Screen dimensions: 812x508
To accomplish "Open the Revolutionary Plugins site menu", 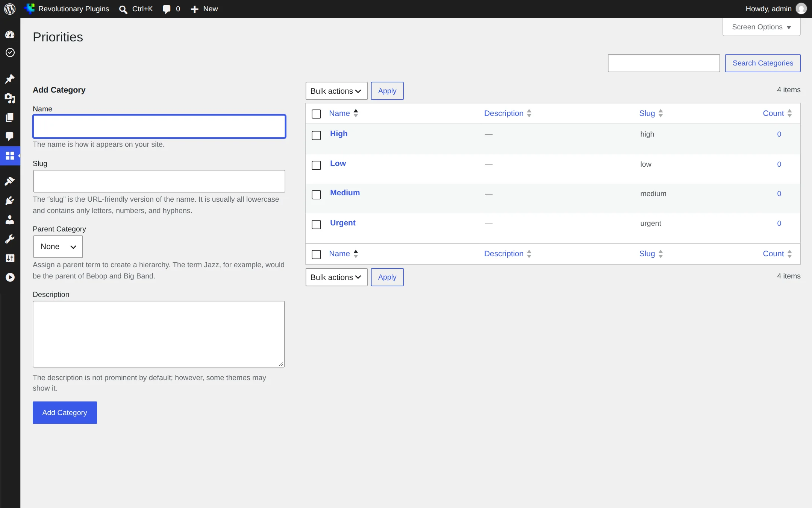I will click(67, 9).
